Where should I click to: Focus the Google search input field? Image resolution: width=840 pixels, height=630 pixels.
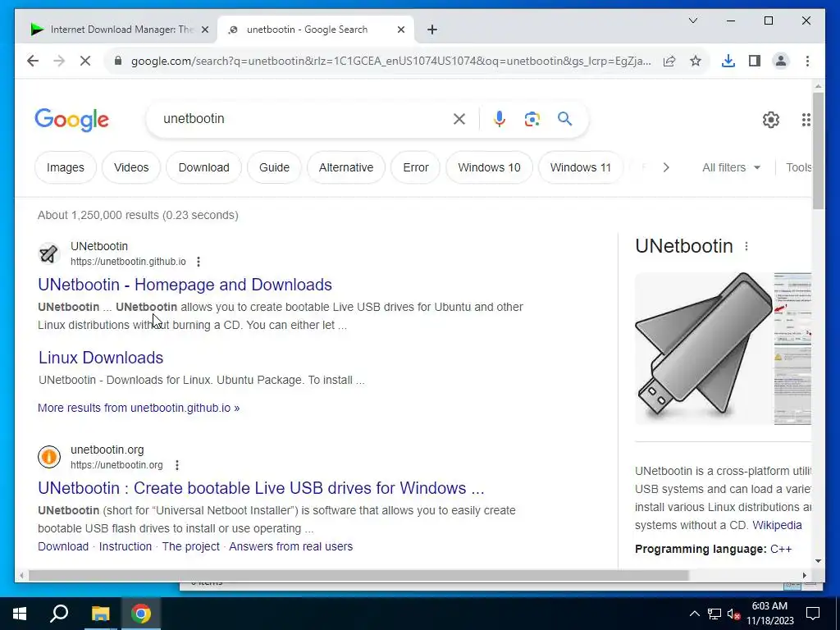303,119
